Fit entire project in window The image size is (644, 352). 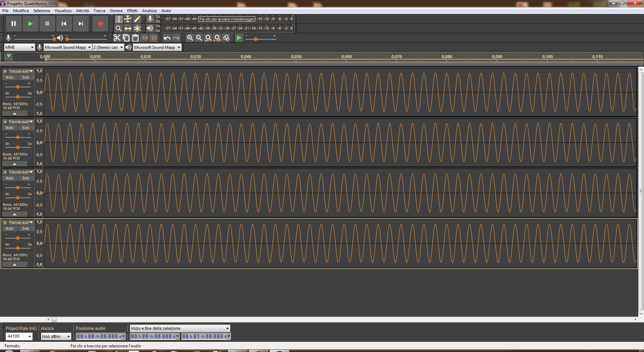click(x=217, y=38)
